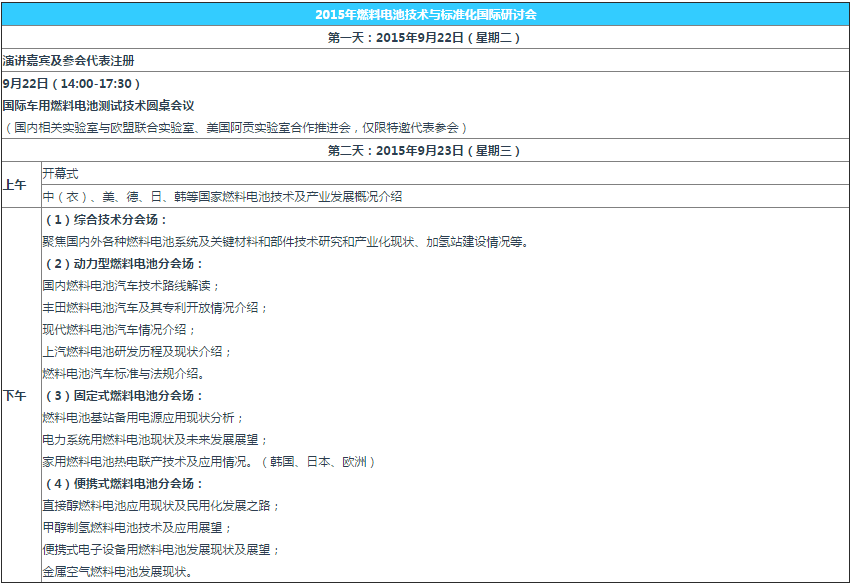Click the "（4）便携式燃料电池分会场" heading
This screenshot has height=585, width=850.
(x=124, y=484)
